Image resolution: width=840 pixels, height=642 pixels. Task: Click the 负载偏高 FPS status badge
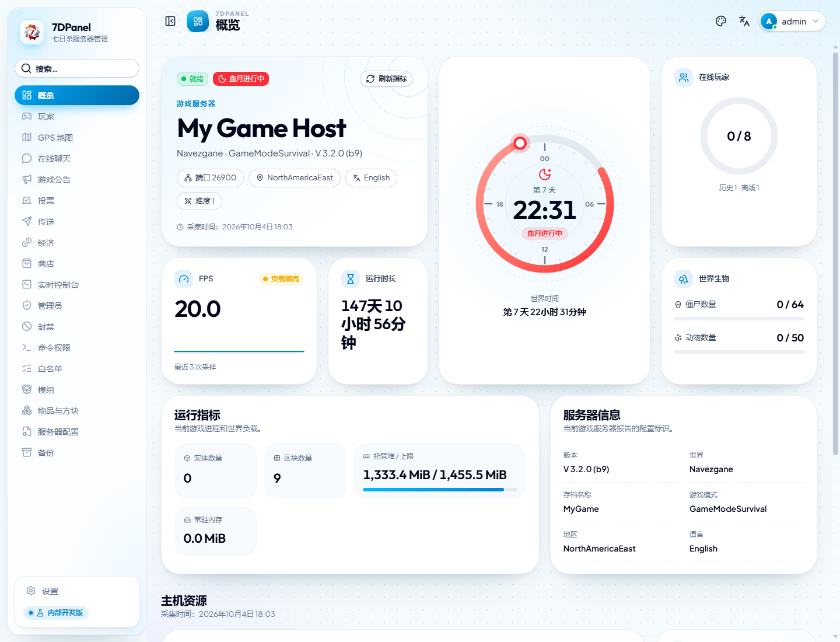click(281, 279)
